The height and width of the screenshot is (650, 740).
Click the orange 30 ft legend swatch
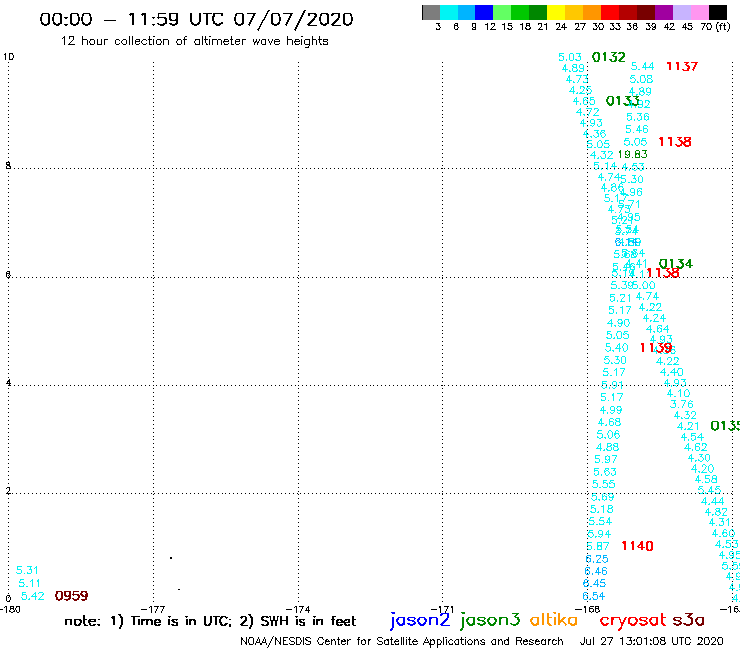[x=592, y=12]
